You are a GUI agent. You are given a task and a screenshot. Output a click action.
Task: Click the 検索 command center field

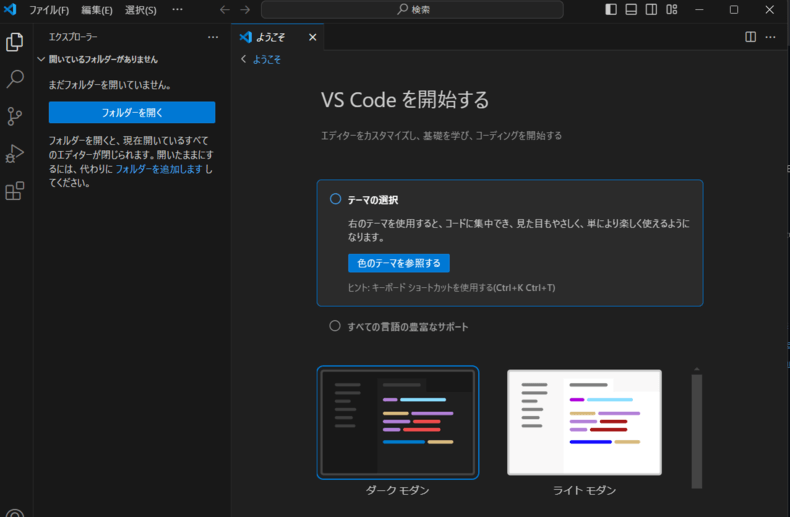(412, 10)
